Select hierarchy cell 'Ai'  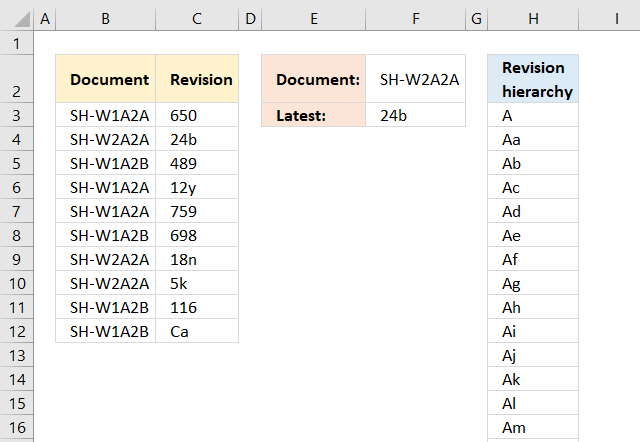point(533,331)
